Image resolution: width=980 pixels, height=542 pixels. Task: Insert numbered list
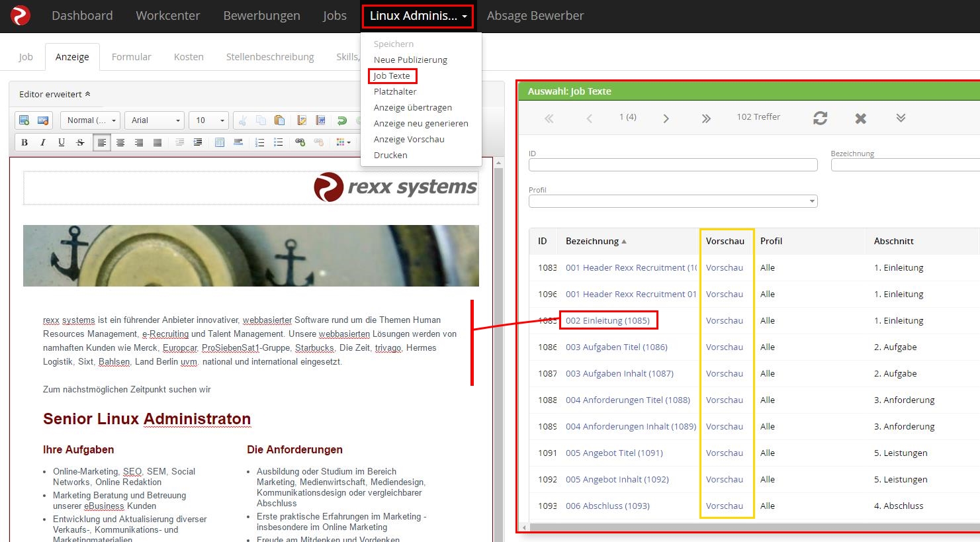(x=260, y=142)
